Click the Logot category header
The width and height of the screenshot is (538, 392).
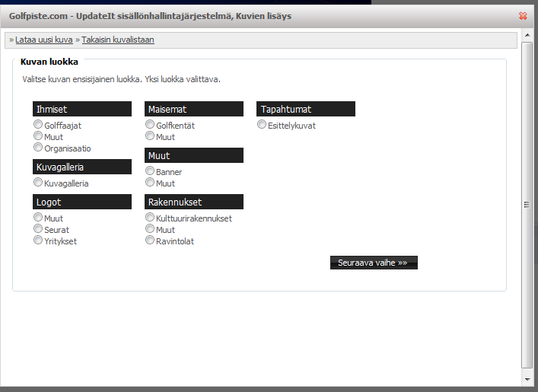pos(82,202)
